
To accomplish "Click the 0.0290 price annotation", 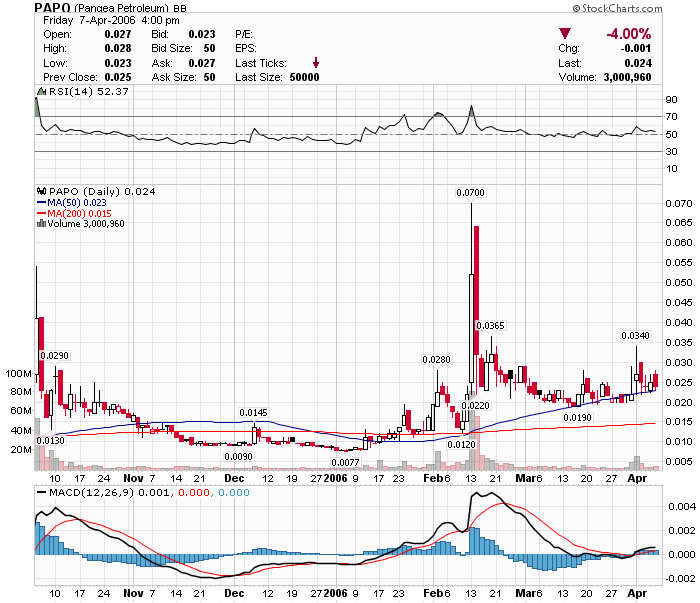I will [x=54, y=355].
